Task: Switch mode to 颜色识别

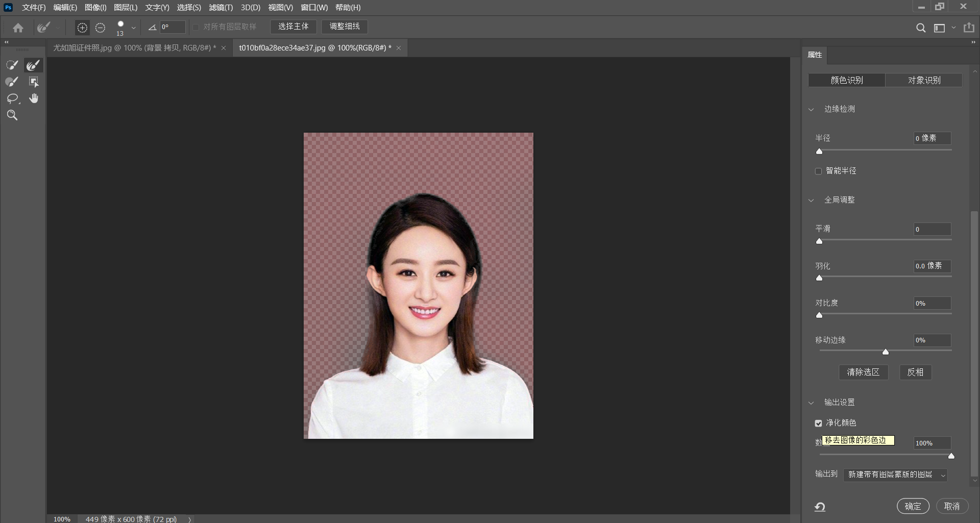Action: click(x=847, y=80)
